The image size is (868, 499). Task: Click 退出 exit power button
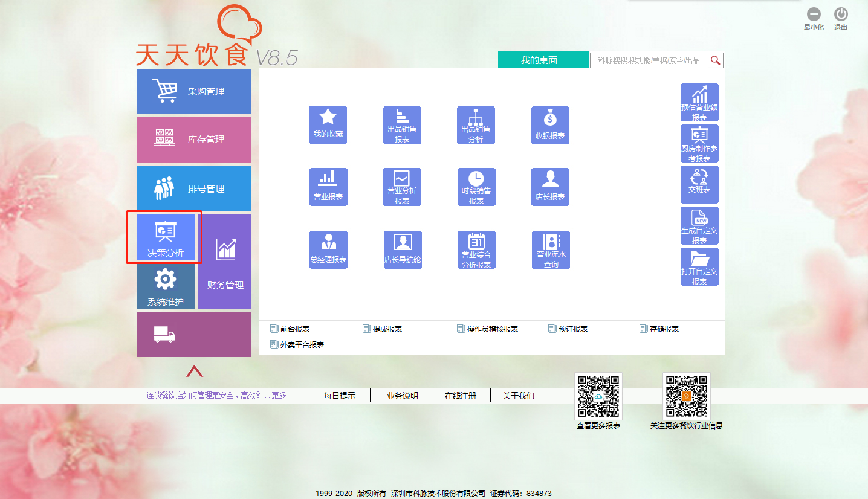(x=841, y=19)
